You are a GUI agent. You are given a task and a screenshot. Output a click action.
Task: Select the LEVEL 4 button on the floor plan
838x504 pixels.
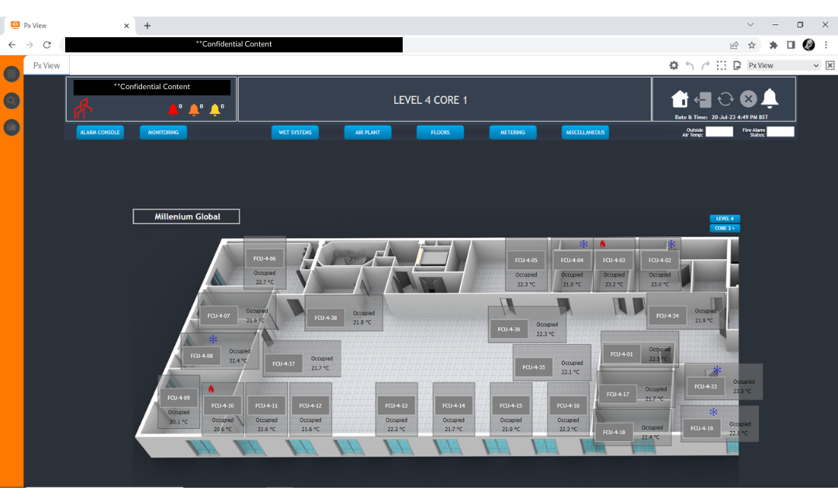tap(725, 219)
